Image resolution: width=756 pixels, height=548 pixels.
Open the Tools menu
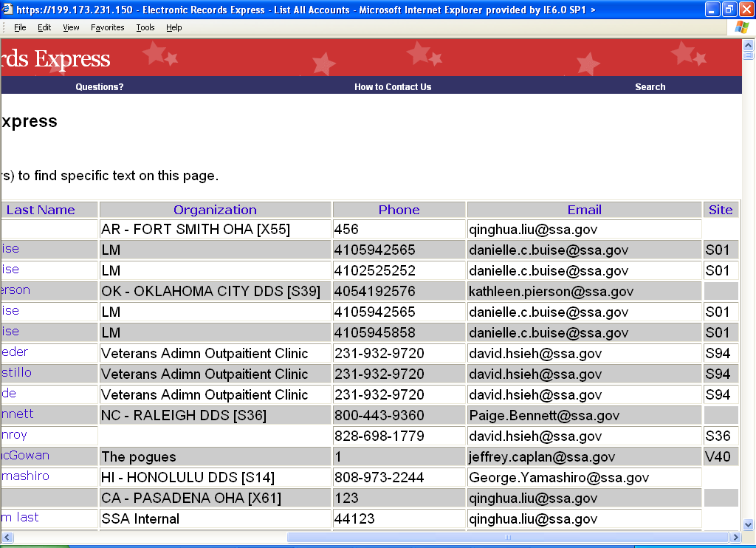click(x=145, y=27)
